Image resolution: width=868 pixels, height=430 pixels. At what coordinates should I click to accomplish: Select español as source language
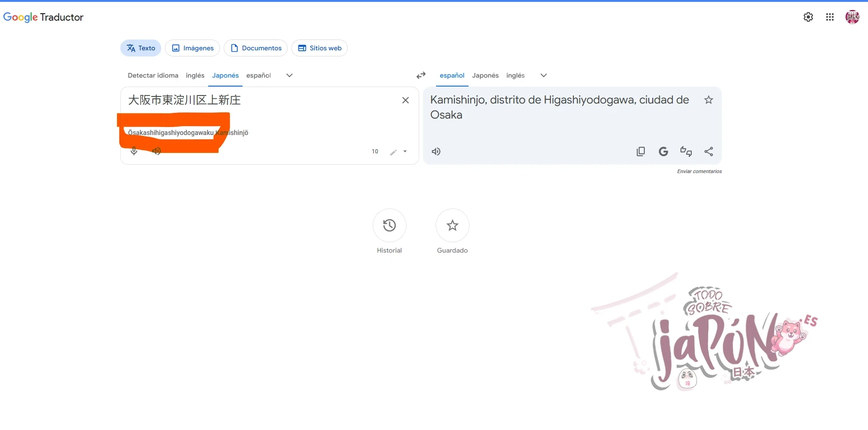(258, 75)
